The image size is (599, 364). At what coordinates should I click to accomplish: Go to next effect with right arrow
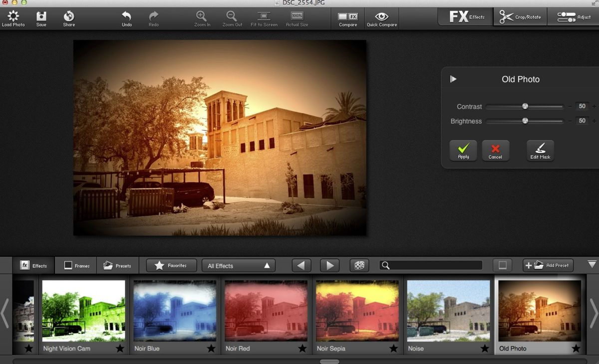click(x=329, y=265)
